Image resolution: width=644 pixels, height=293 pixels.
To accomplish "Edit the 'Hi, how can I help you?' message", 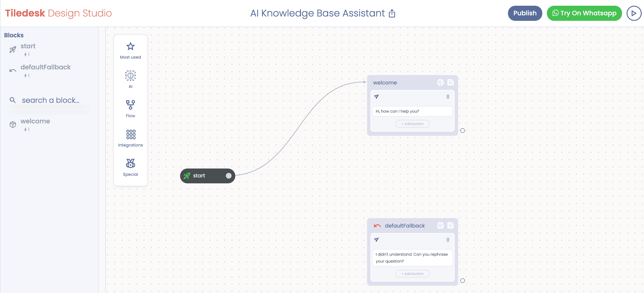I will [412, 111].
